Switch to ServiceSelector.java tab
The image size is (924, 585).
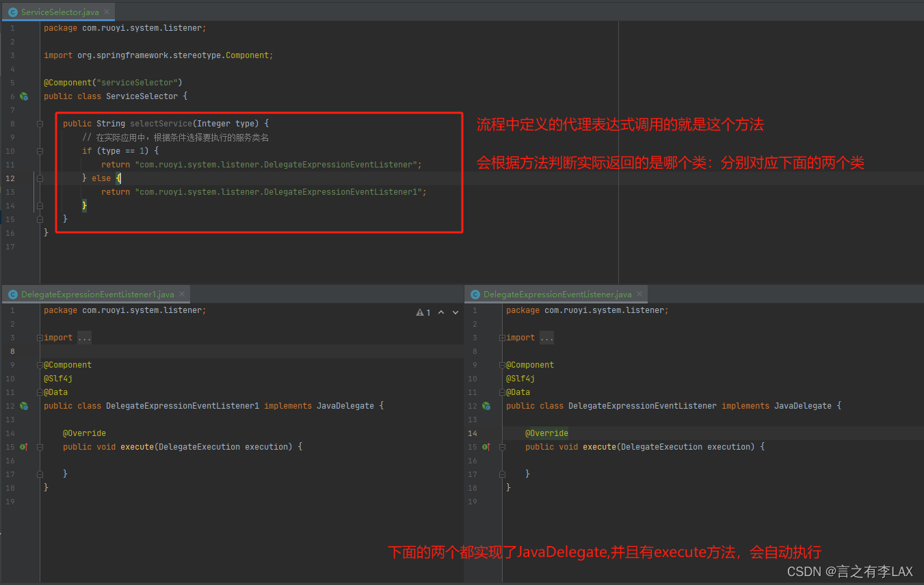point(58,12)
